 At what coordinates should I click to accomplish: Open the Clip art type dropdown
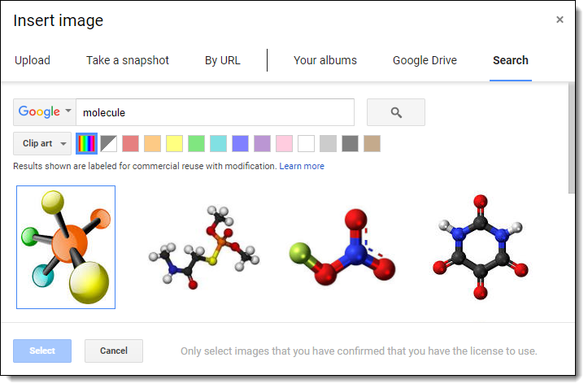click(x=42, y=143)
